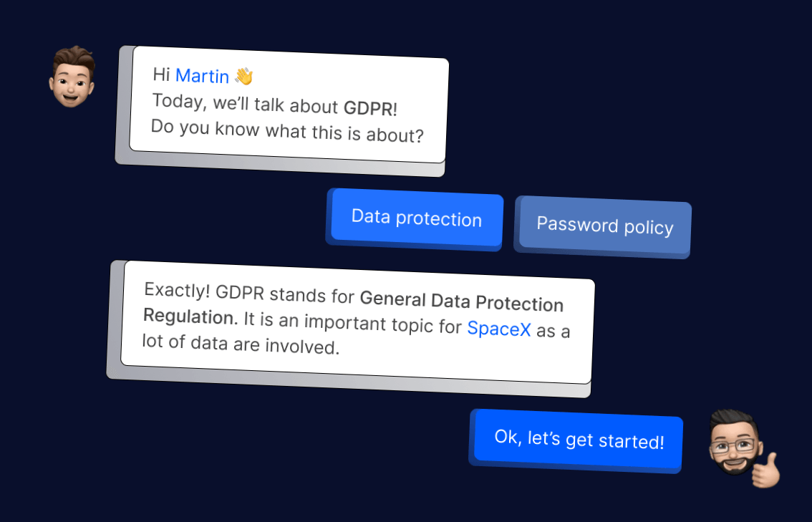The height and width of the screenshot is (522, 812).
Task: Click the bold word "Regulation."
Action: coord(190,316)
